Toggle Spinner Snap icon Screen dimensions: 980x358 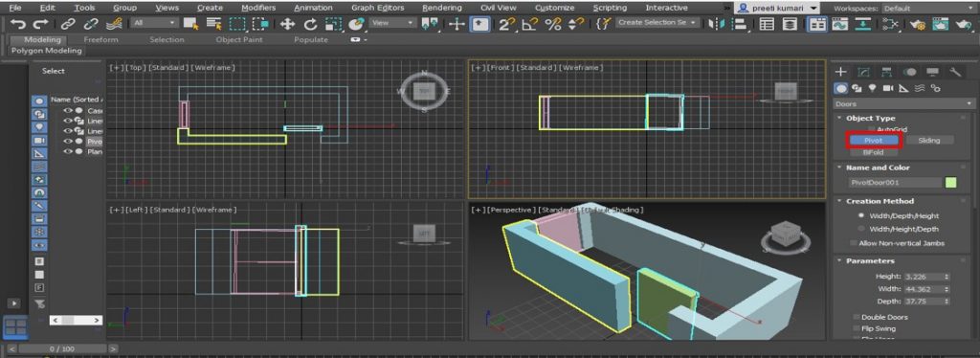576,24
